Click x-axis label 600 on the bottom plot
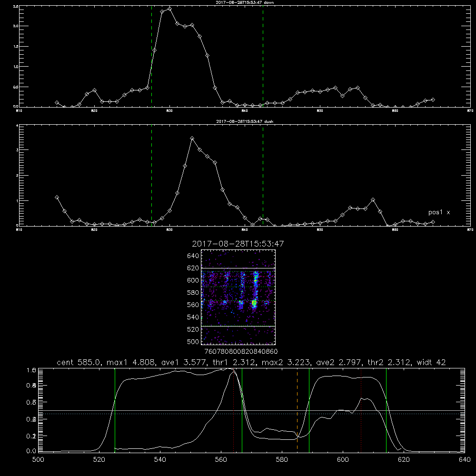This screenshot has height=476, width=476. [x=343, y=460]
